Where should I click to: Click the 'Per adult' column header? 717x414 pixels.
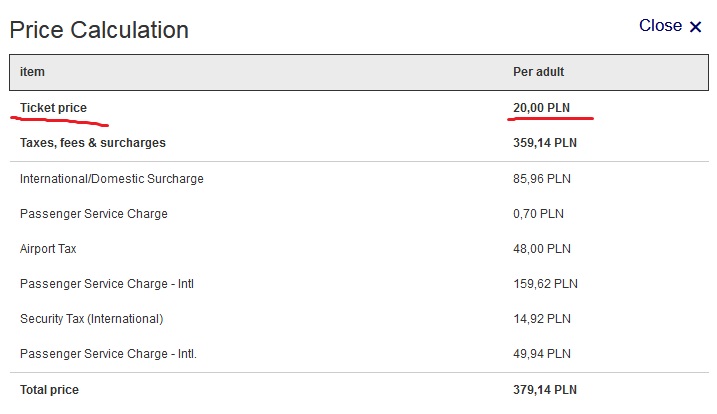click(538, 72)
